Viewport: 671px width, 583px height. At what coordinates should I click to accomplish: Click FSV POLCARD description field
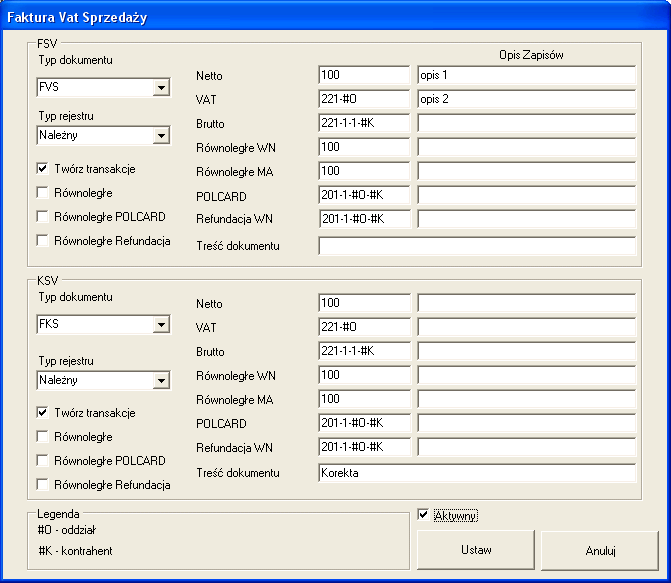pyautogui.click(x=527, y=195)
